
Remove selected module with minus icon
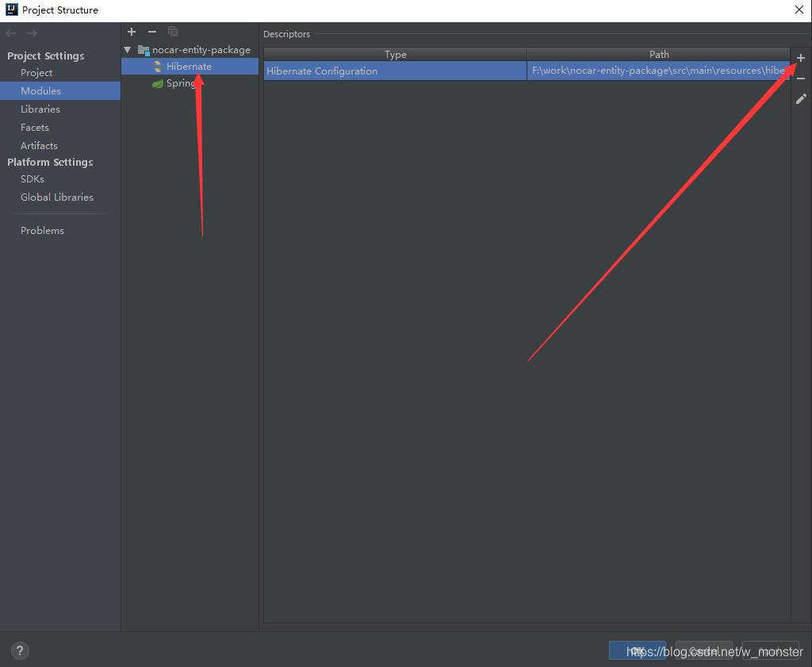click(x=152, y=32)
